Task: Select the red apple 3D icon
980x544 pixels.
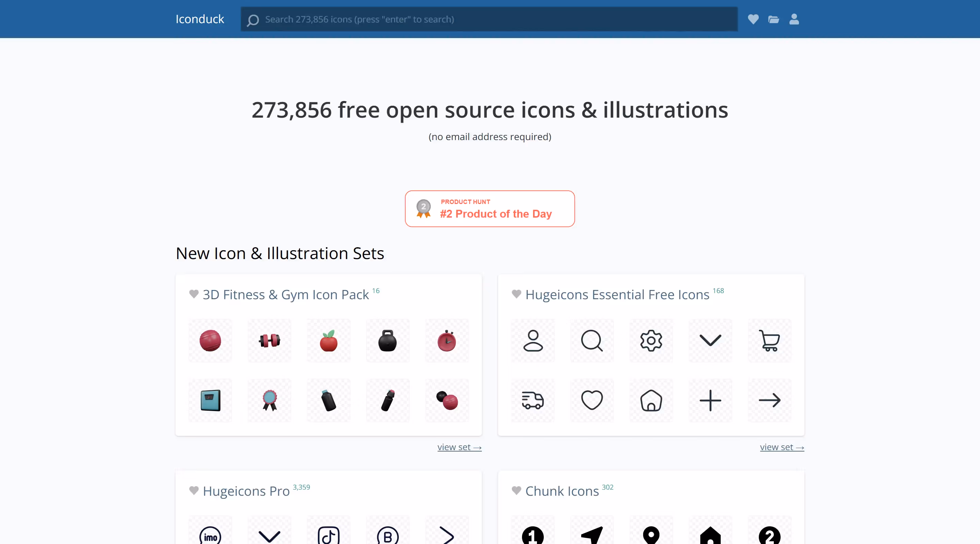Action: tap(329, 341)
